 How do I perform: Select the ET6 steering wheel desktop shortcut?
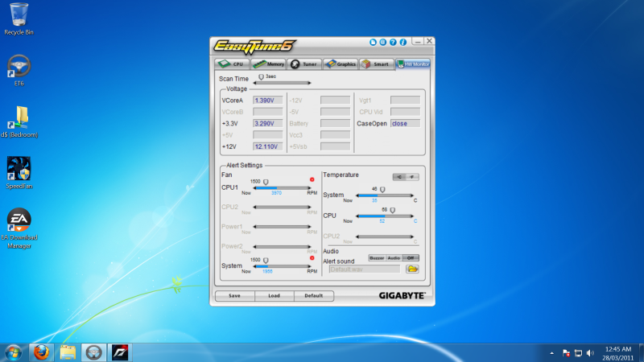(x=19, y=70)
